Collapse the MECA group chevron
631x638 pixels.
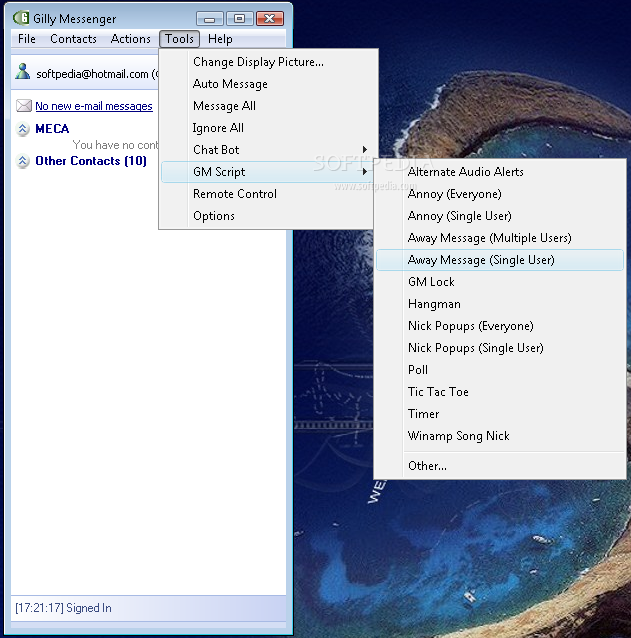coord(23,129)
